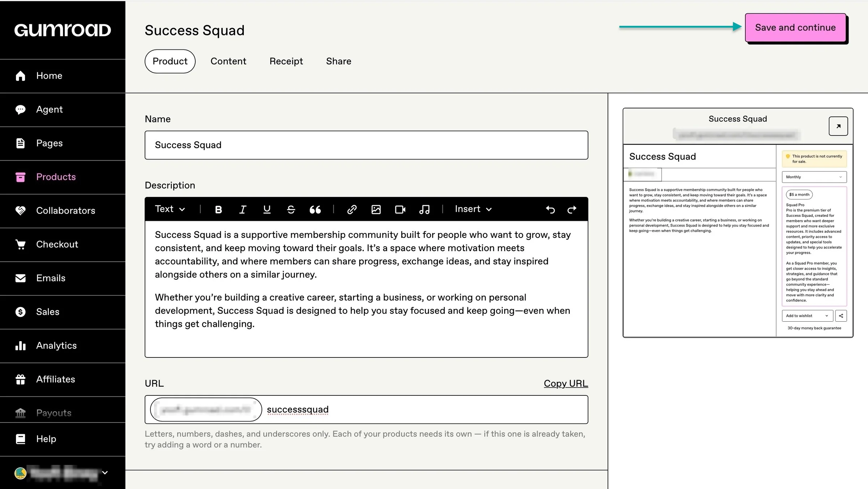View the Sales page
Viewport: 868px width, 489px height.
(x=63, y=312)
